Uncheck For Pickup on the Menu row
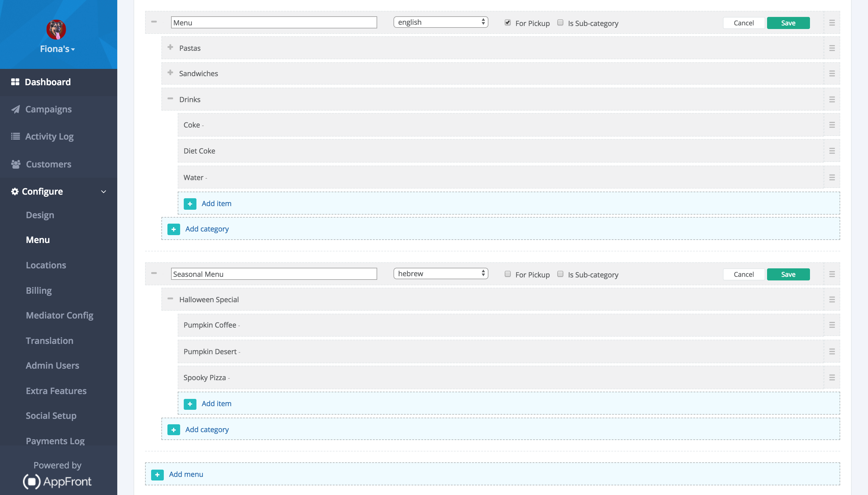The width and height of the screenshot is (868, 495). coord(507,22)
